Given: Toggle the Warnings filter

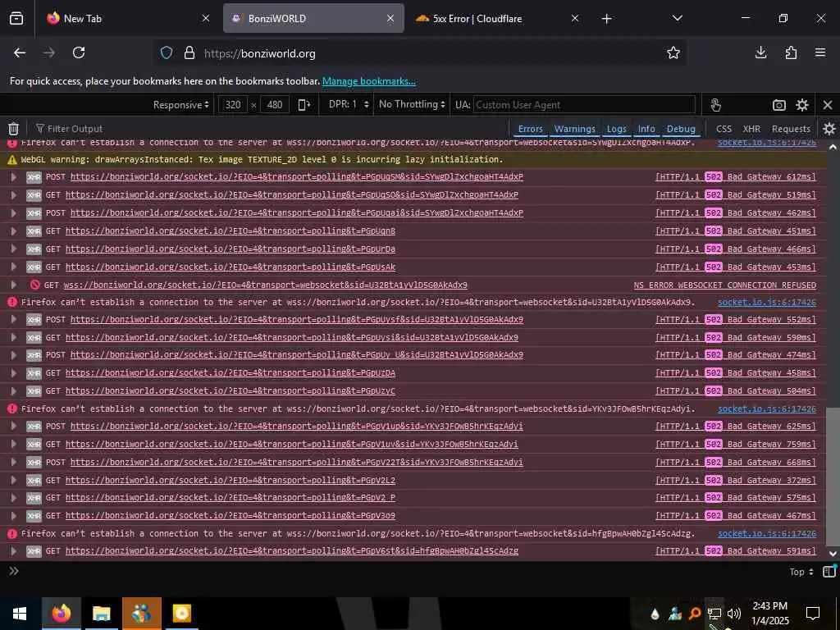Looking at the screenshot, I should pyautogui.click(x=575, y=129).
